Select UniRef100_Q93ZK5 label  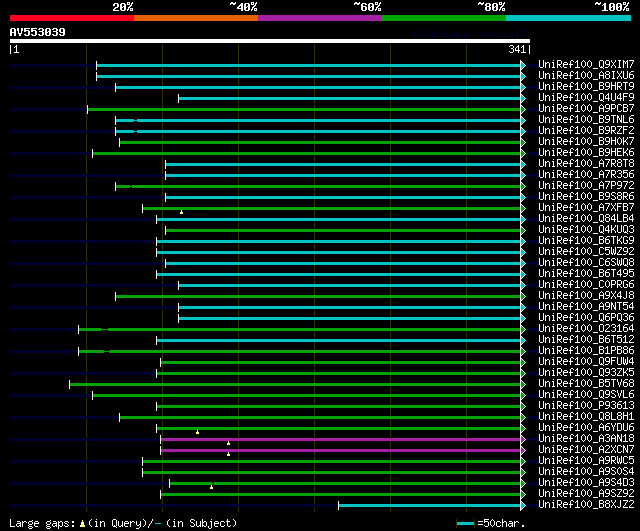[586, 373]
